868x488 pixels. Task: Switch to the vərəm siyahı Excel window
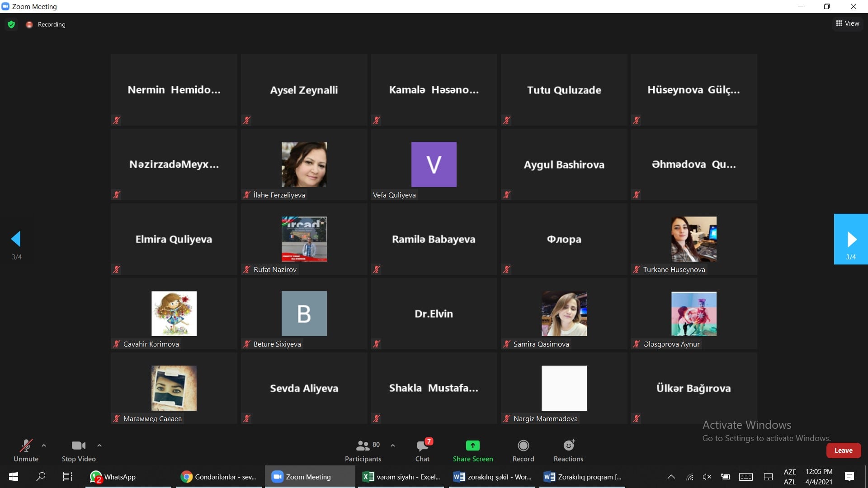pos(401,477)
